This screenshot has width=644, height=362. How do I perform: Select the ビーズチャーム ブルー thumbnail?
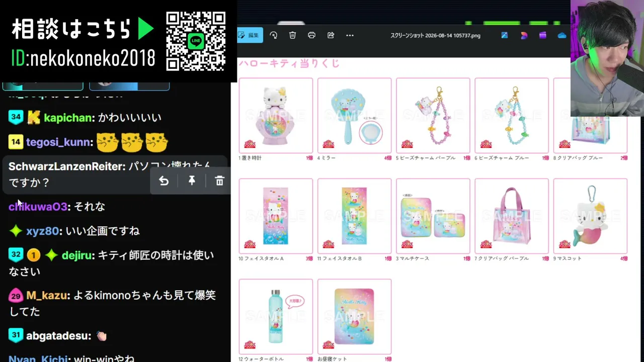pos(511,116)
